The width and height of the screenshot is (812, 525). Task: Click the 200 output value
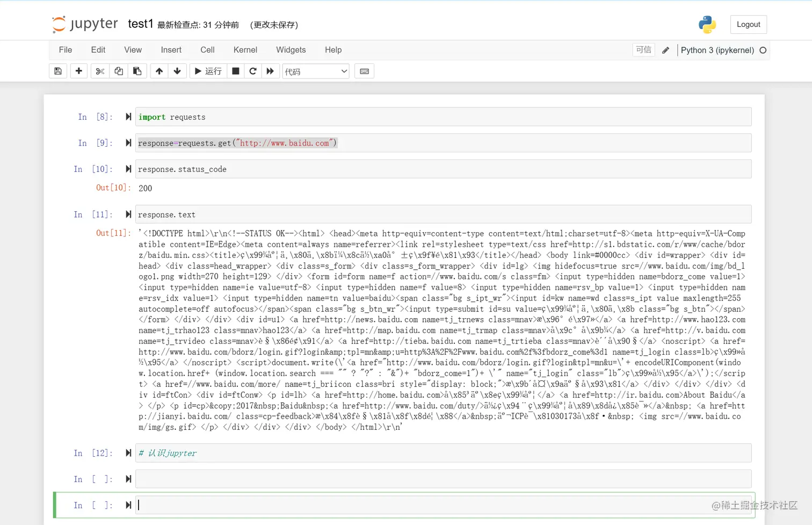pyautogui.click(x=145, y=189)
